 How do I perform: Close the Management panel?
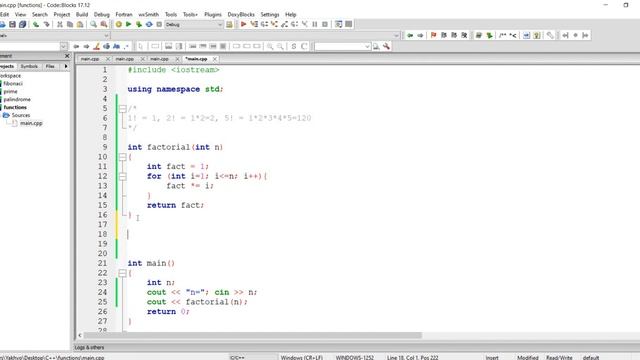67,56
